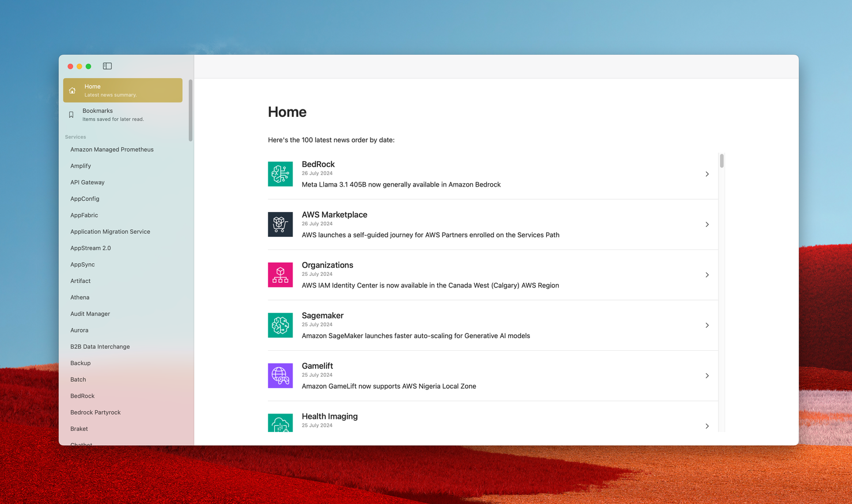This screenshot has width=852, height=504.
Task: Open Organizations news via chevron
Action: pos(707,275)
